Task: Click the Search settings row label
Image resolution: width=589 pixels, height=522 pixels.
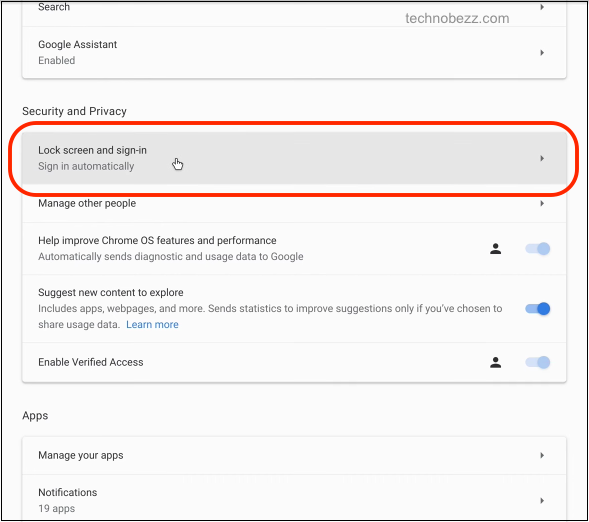Action: 54,7
